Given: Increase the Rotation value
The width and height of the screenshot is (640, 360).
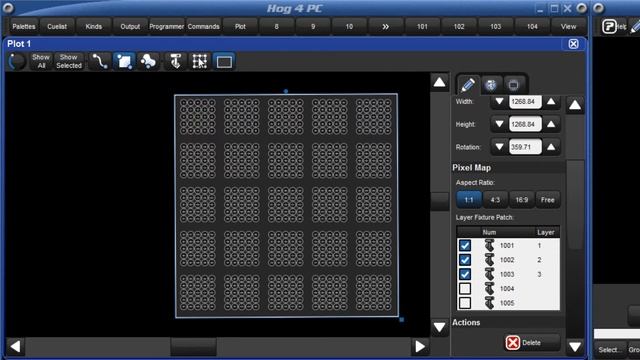Looking at the screenshot, I should (551, 147).
